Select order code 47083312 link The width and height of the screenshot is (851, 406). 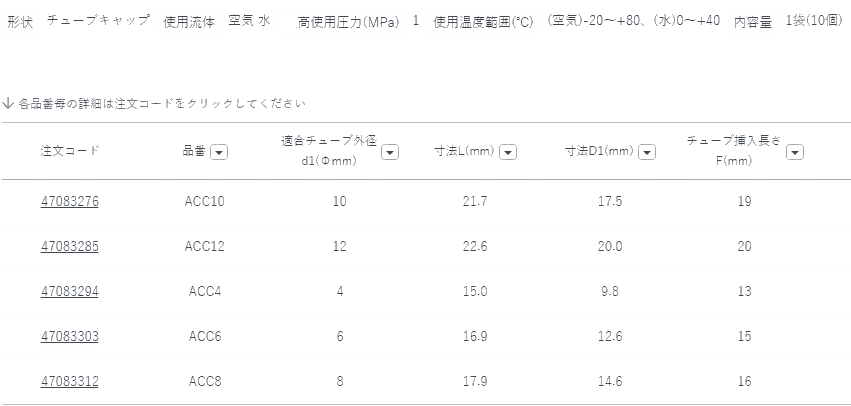pyautogui.click(x=70, y=381)
